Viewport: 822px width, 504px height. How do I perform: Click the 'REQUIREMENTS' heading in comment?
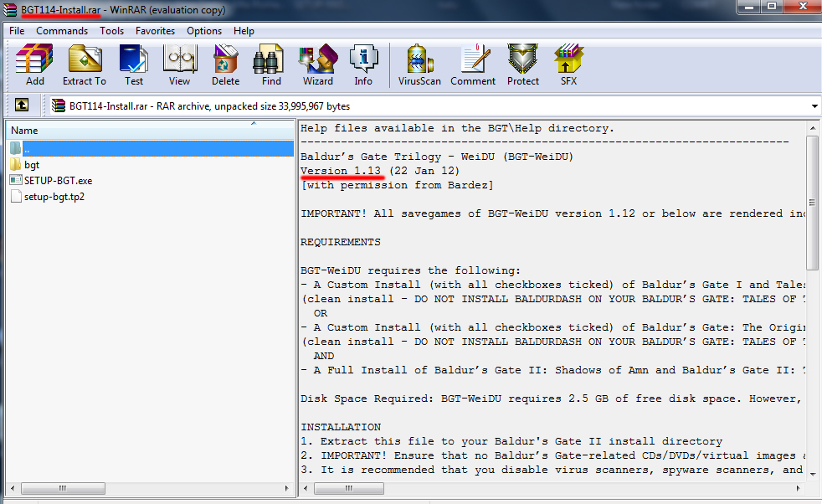click(x=341, y=242)
